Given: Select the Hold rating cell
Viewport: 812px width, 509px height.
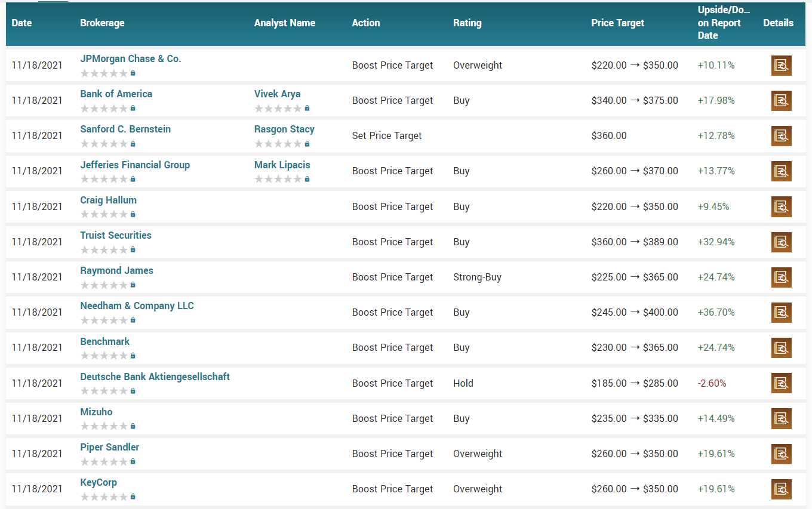Looking at the screenshot, I should click(463, 383).
